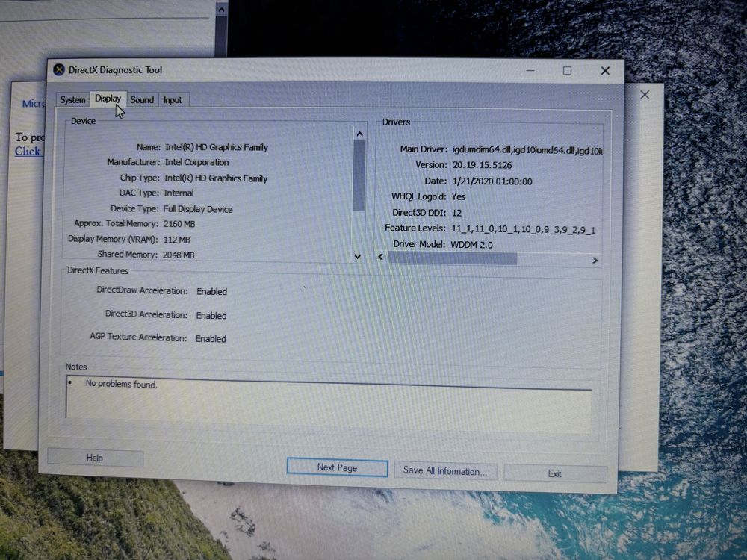Screen dimensions: 747x560
Task: Click the DirectX Diagnostic Tool title icon
Action: 59,70
